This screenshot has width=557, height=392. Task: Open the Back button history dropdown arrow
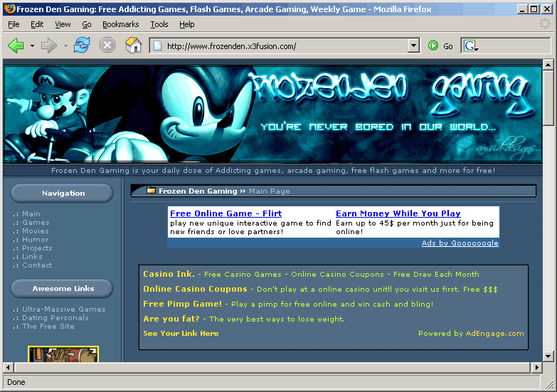(32, 46)
